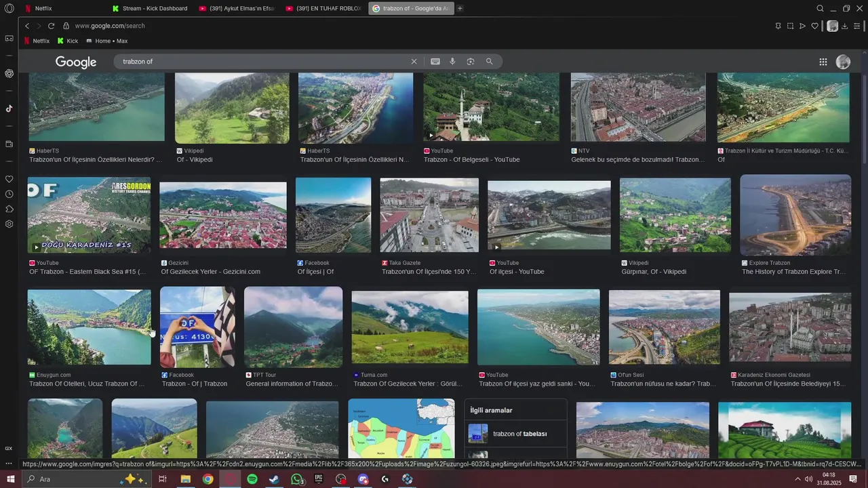Open a new tab with plus button
This screenshot has height=488, width=868.
[460, 8]
